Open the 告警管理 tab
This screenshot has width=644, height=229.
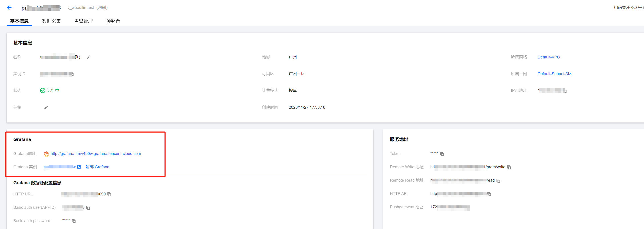(83, 21)
